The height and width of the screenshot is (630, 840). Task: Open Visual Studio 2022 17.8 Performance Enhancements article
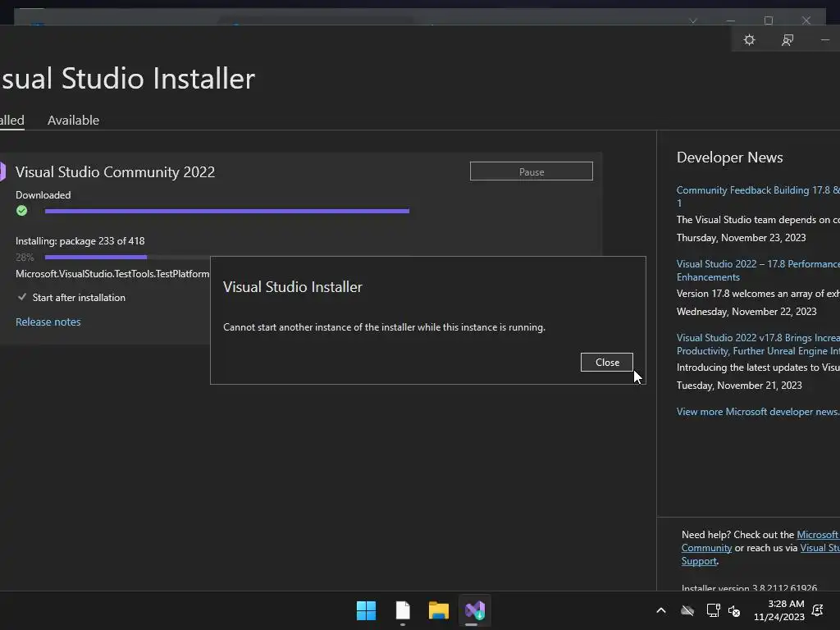[758, 270]
